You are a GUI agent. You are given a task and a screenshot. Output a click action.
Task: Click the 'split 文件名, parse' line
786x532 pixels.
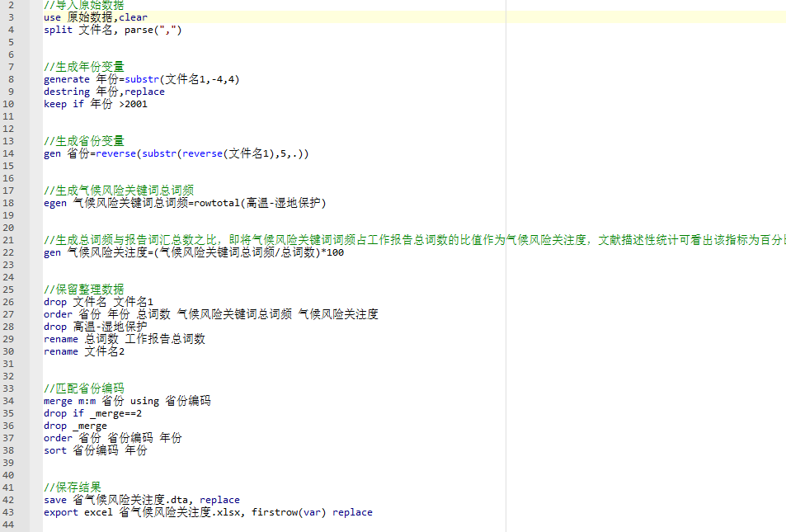click(x=113, y=30)
